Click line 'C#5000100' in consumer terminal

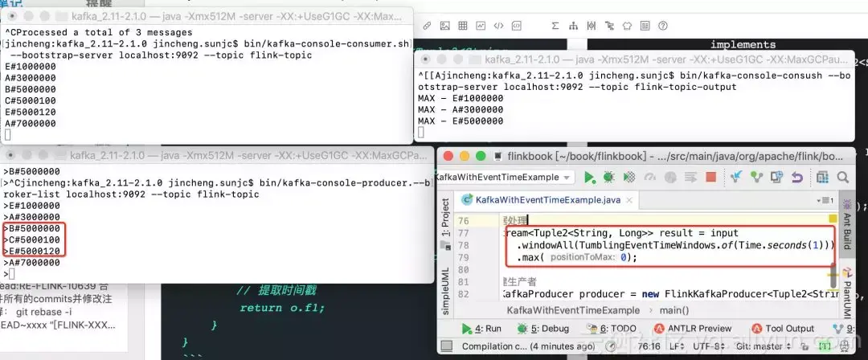point(31,100)
